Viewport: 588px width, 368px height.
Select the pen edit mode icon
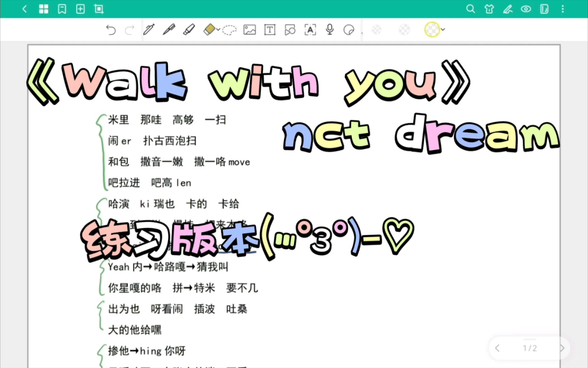point(508,9)
